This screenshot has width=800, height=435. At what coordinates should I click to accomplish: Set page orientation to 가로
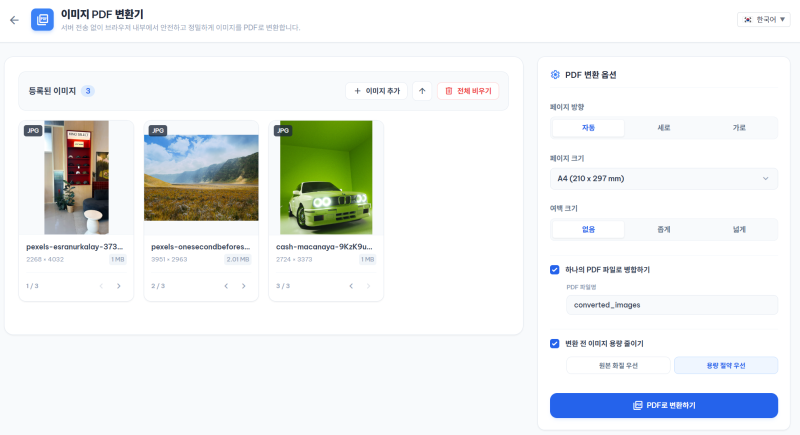[x=739, y=128]
